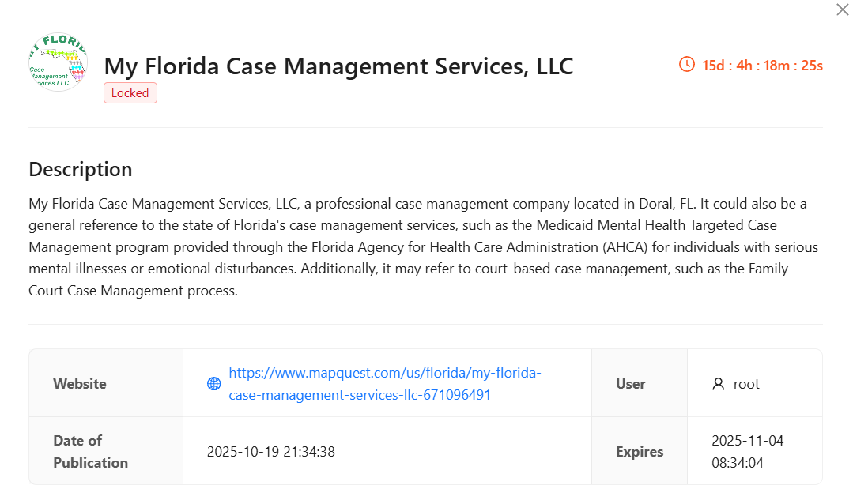
Task: Select the Description section heading
Action: pos(80,168)
